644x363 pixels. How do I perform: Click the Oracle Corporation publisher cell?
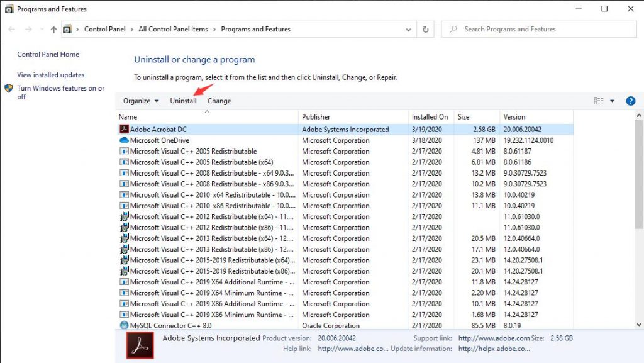[331, 326]
